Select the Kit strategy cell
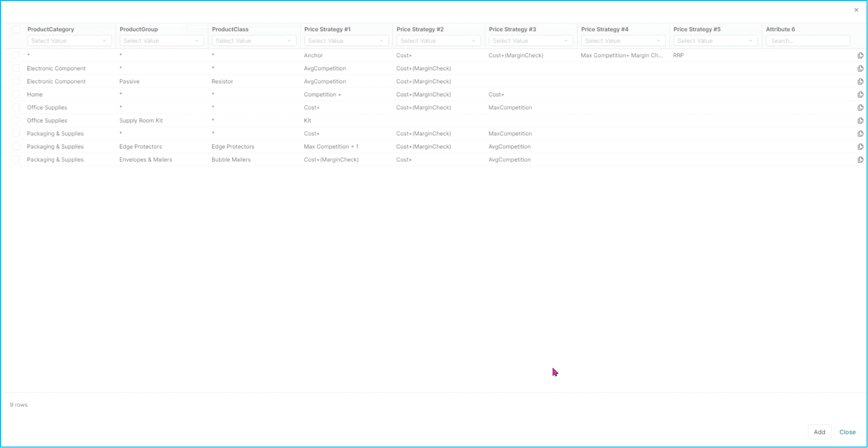Image resolution: width=868 pixels, height=448 pixels. (308, 120)
